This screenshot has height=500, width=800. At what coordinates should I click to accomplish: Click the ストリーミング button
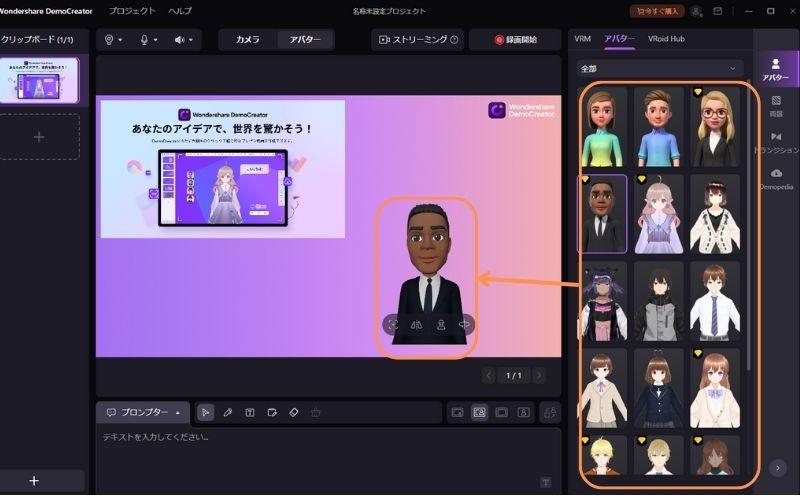click(417, 39)
